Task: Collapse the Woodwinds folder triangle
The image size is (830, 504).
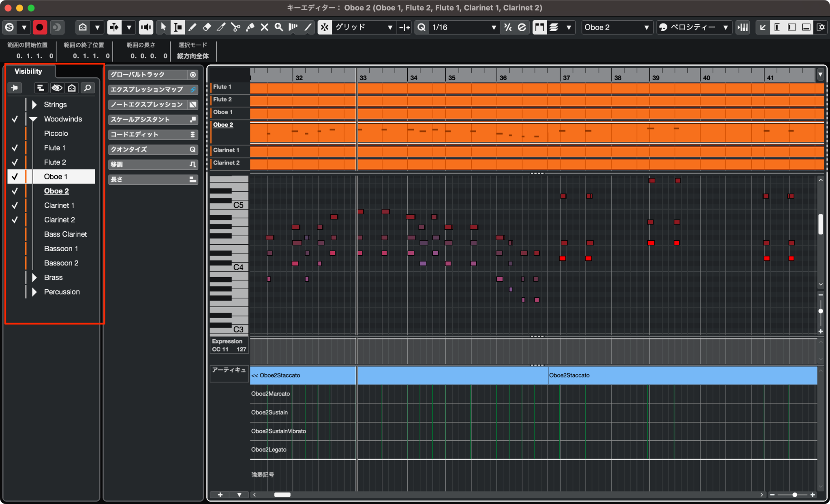Action: coord(33,119)
